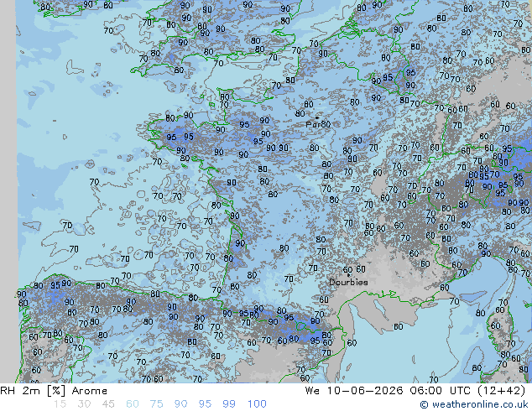The width and height of the screenshot is (532, 411).
Task: Open the weatheronline.co.uk link
Action: [x=480, y=404]
